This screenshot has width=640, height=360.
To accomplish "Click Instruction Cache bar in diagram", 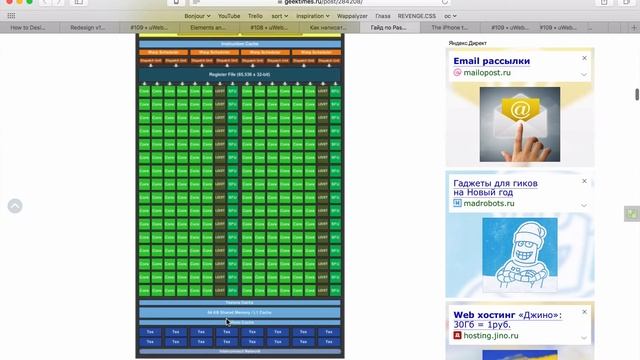I will click(x=240, y=44).
